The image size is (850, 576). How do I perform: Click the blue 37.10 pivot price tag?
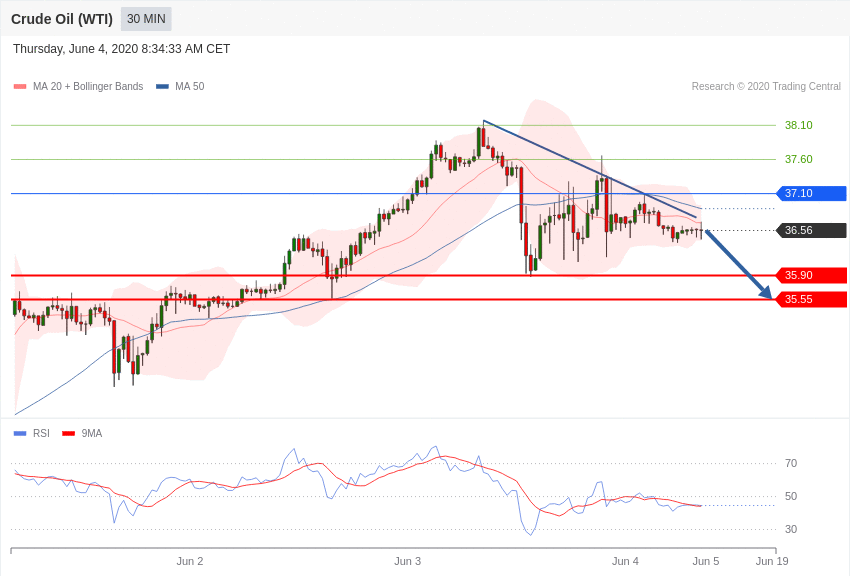(x=812, y=193)
